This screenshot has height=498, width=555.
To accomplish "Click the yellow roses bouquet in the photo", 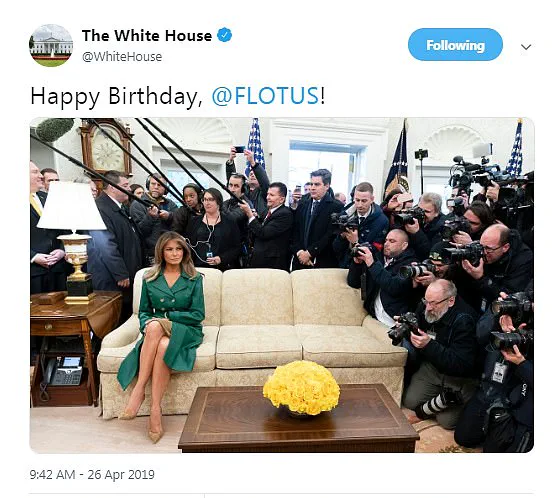I will coord(301,388).
